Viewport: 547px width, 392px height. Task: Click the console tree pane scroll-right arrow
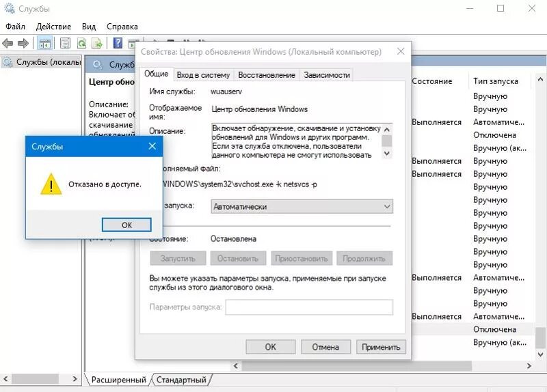pos(75,378)
